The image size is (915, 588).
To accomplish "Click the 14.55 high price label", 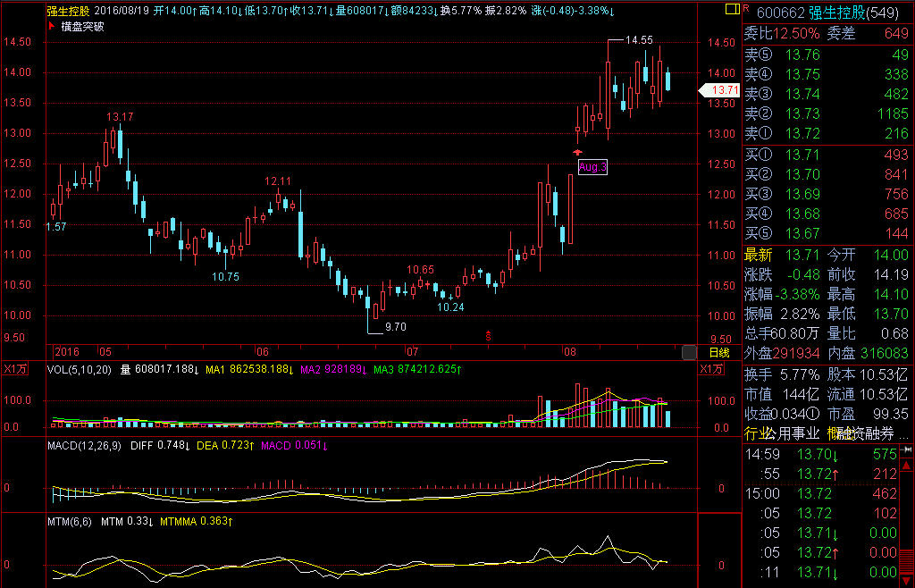I will tap(638, 40).
